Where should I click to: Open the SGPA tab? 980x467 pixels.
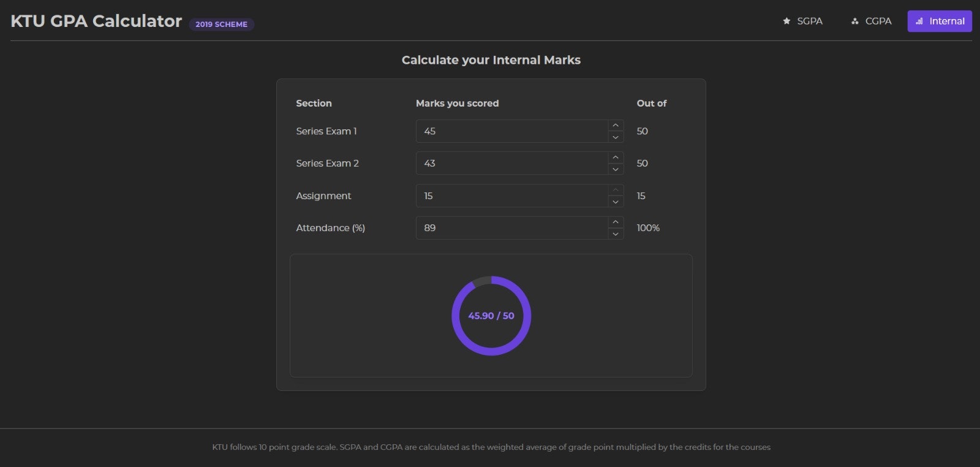click(x=802, y=21)
